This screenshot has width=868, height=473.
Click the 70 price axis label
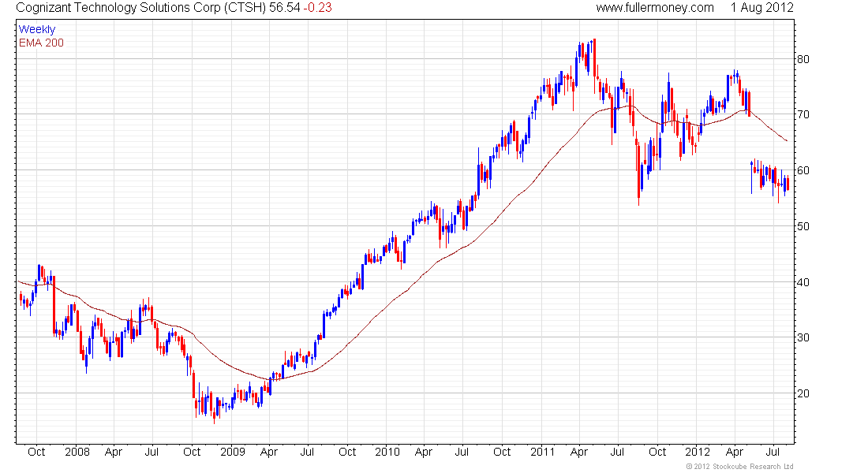click(x=803, y=114)
